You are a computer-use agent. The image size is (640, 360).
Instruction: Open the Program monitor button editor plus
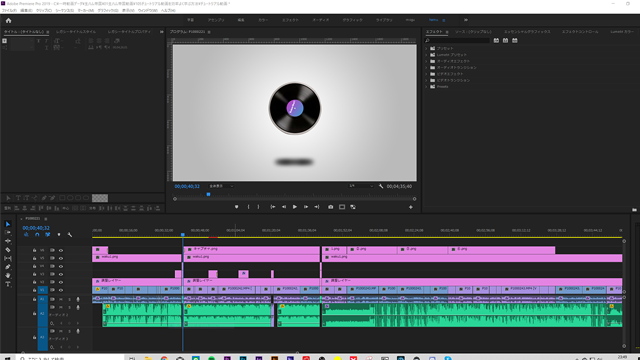pyautogui.click(x=411, y=207)
